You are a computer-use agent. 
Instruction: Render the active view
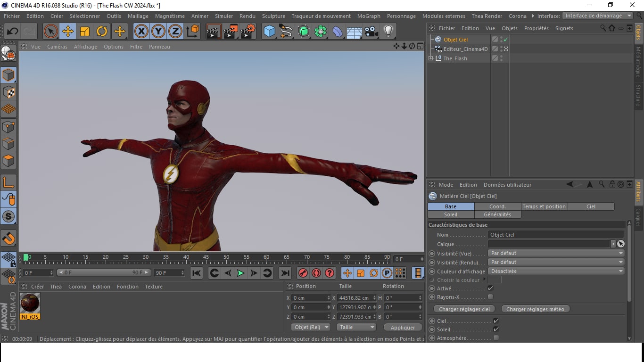click(214, 32)
